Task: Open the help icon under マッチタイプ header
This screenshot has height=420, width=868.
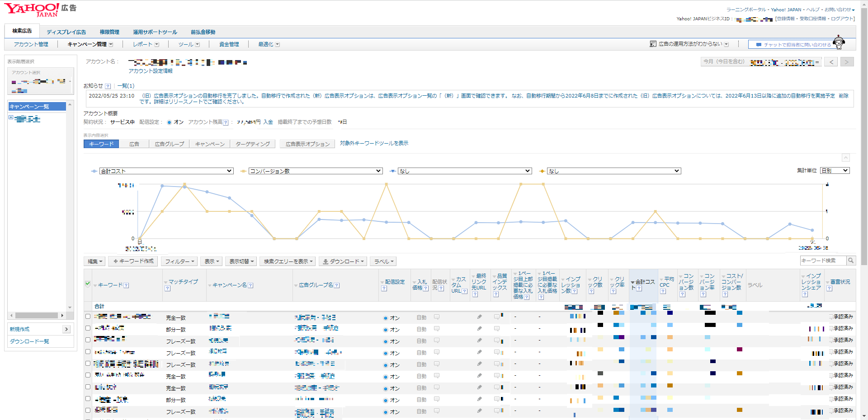Action: point(167,289)
